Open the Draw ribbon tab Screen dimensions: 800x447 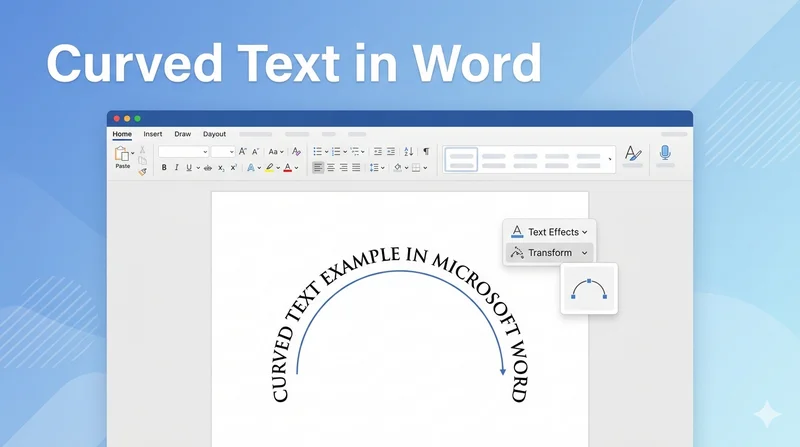click(x=182, y=134)
